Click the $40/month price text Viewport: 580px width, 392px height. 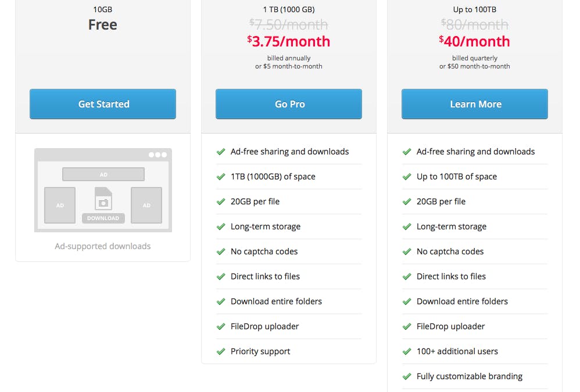[x=475, y=41]
